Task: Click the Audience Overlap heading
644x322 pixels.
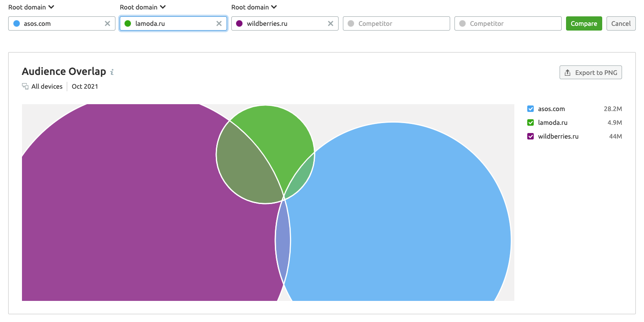Action: [x=64, y=71]
